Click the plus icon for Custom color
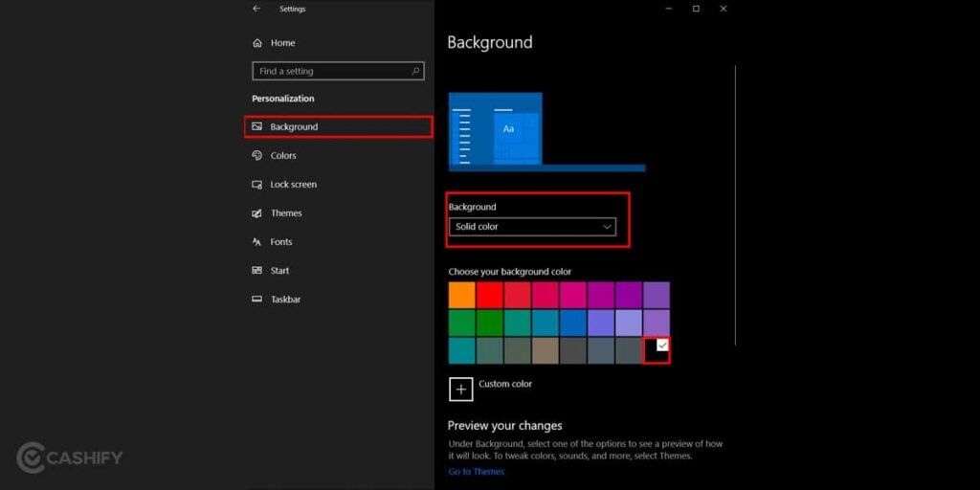The width and height of the screenshot is (980, 490). click(460, 389)
